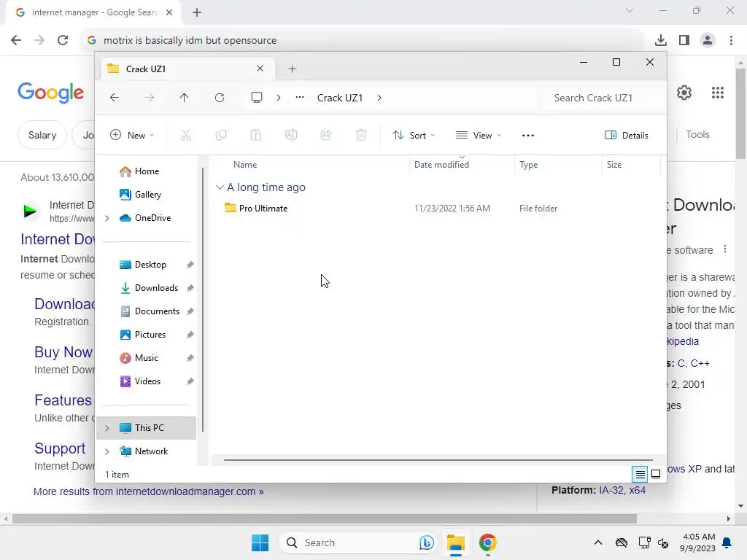This screenshot has height=560, width=747.
Task: Open the Sort dropdown menu
Action: click(413, 135)
